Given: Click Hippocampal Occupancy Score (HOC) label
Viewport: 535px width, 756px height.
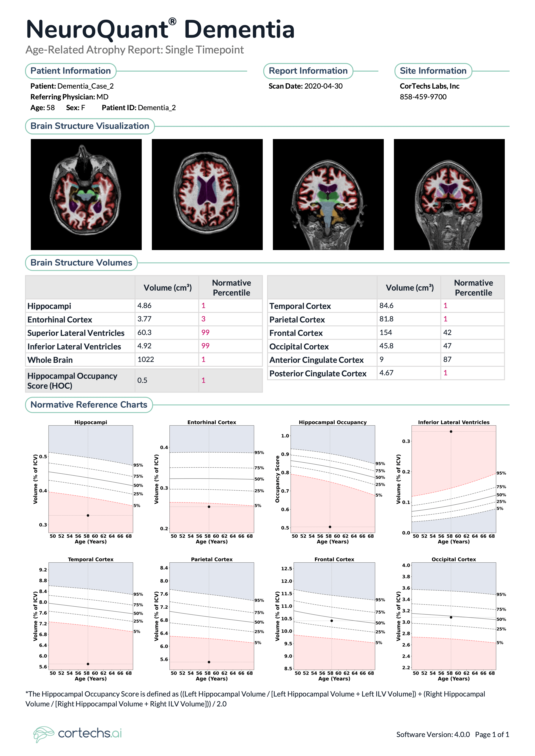Looking at the screenshot, I should (72, 381).
